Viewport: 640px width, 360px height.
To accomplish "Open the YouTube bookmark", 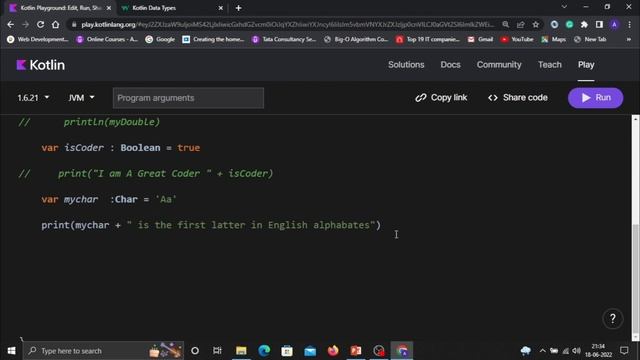I will (x=517, y=39).
